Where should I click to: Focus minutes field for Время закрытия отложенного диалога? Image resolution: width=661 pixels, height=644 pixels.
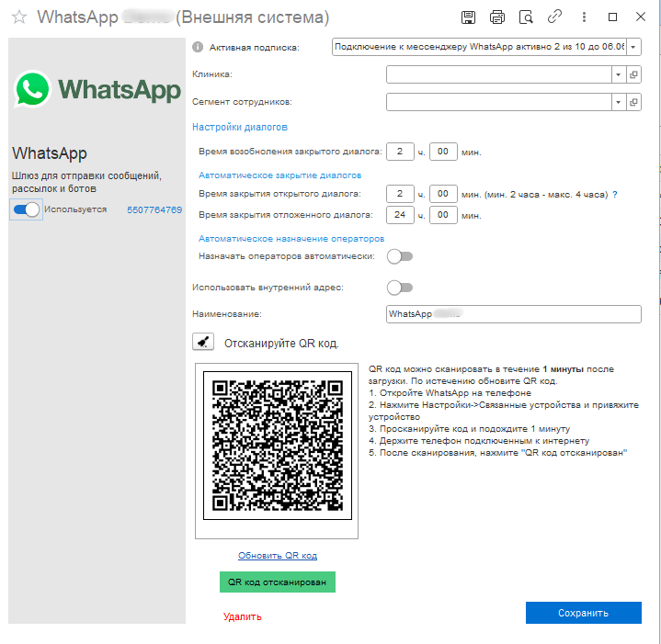[x=443, y=215]
